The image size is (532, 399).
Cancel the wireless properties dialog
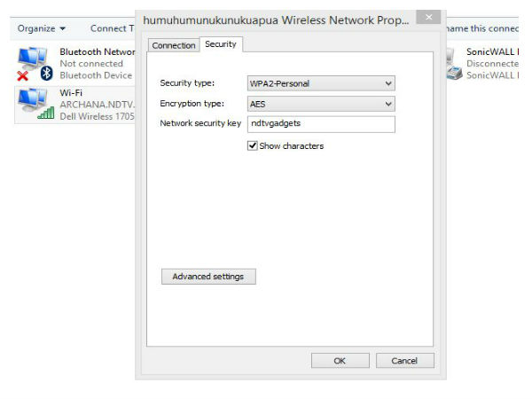point(404,361)
